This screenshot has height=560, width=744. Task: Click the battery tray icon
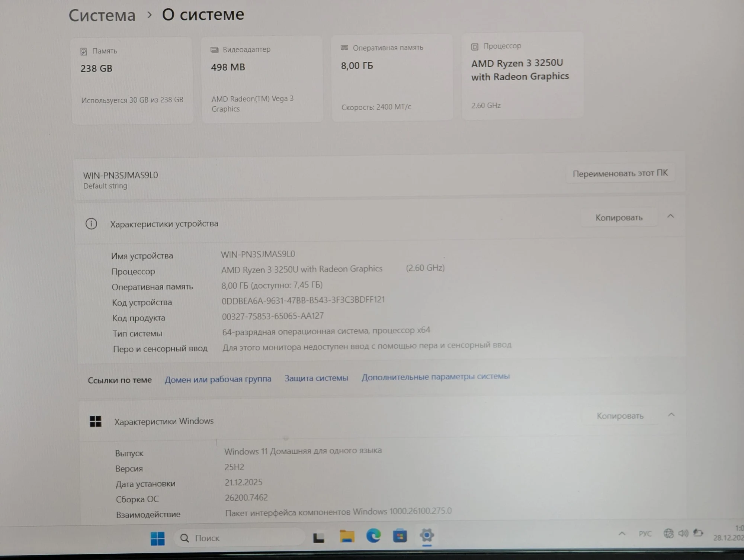click(x=698, y=533)
